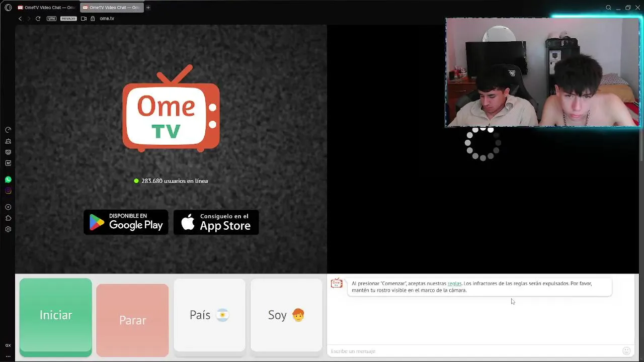The height and width of the screenshot is (362, 644).
Task: Click the 283.680 usuarios en línea text
Action: [x=175, y=181]
